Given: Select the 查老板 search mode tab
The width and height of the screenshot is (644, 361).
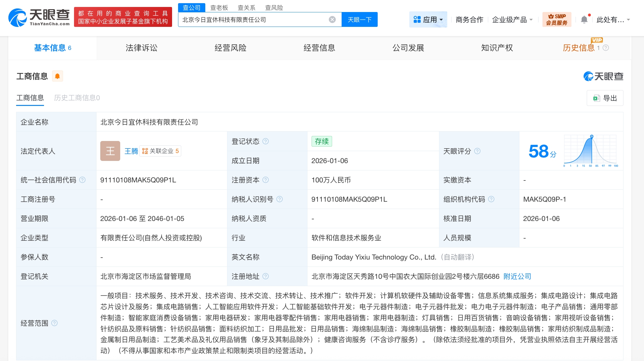Looking at the screenshot, I should [x=219, y=8].
